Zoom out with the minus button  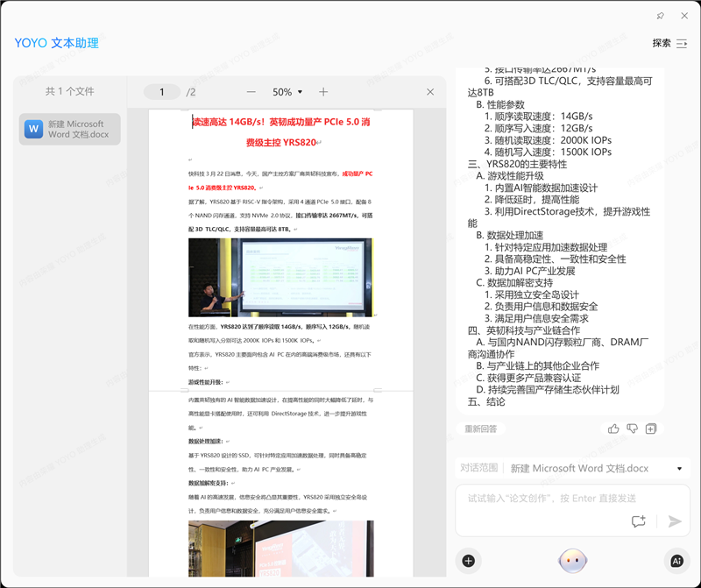point(251,92)
